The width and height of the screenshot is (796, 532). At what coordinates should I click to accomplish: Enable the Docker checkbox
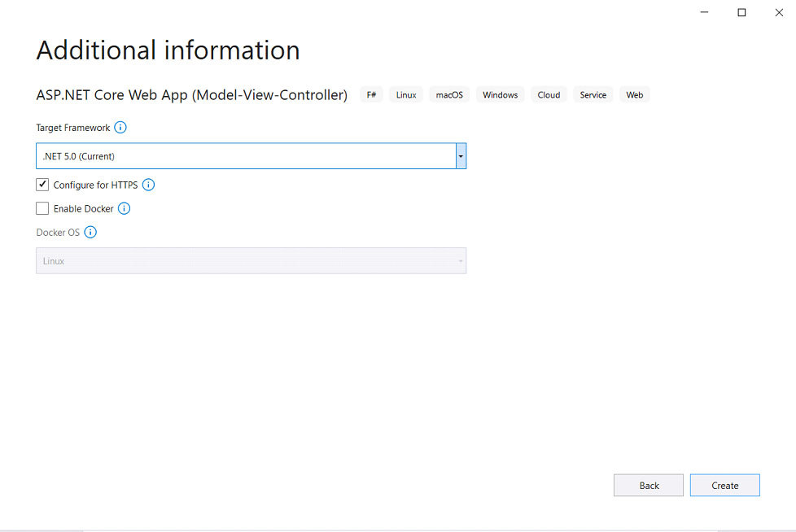tap(42, 208)
